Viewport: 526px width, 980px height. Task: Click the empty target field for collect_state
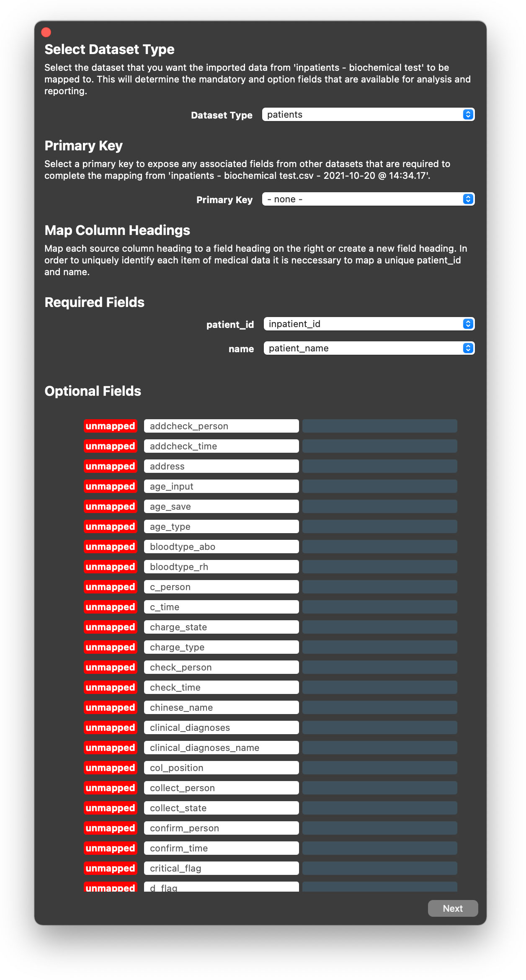pyautogui.click(x=379, y=808)
